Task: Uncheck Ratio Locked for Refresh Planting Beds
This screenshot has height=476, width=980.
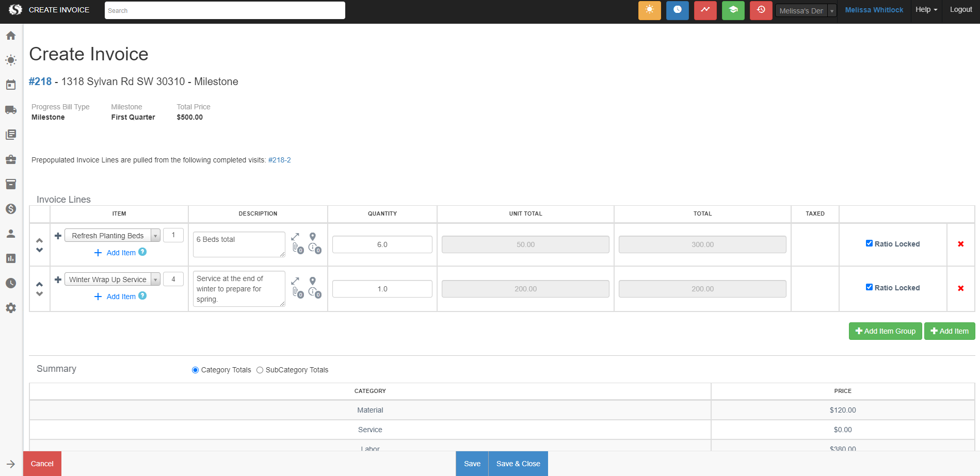Action: pos(869,243)
